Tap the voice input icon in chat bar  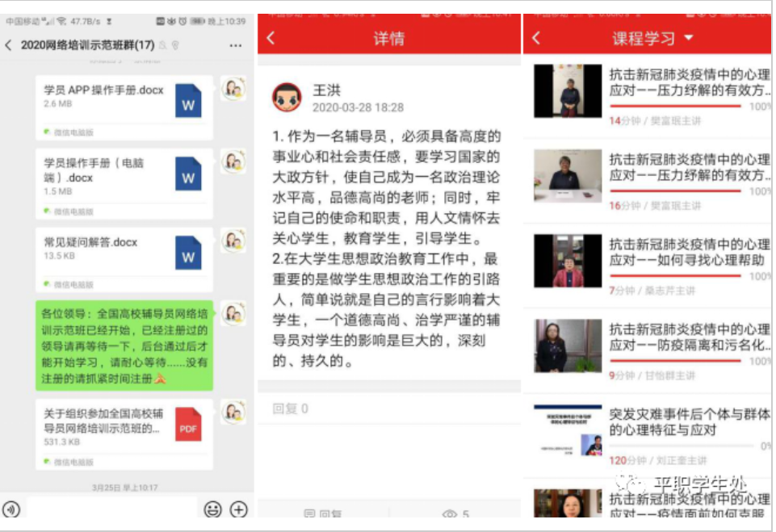(x=10, y=509)
